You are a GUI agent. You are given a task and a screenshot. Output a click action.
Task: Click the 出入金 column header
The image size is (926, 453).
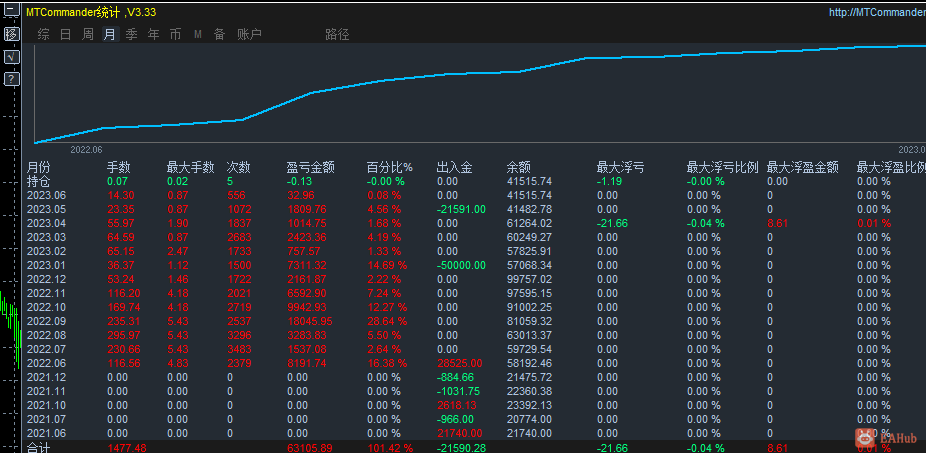click(454, 168)
